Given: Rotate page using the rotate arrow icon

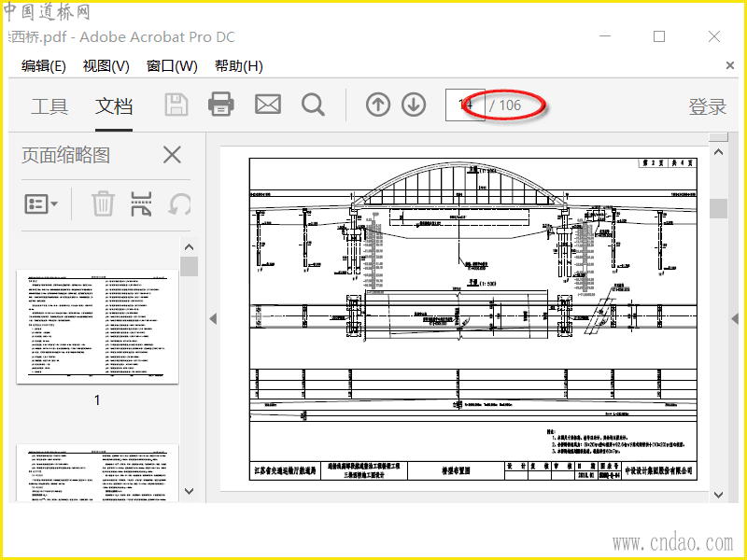Looking at the screenshot, I should click(180, 204).
